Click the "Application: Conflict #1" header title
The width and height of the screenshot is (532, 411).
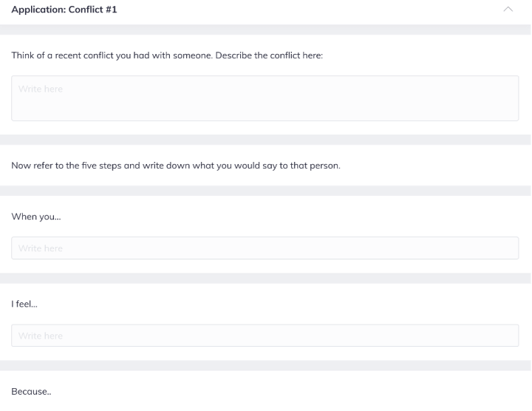click(x=64, y=10)
